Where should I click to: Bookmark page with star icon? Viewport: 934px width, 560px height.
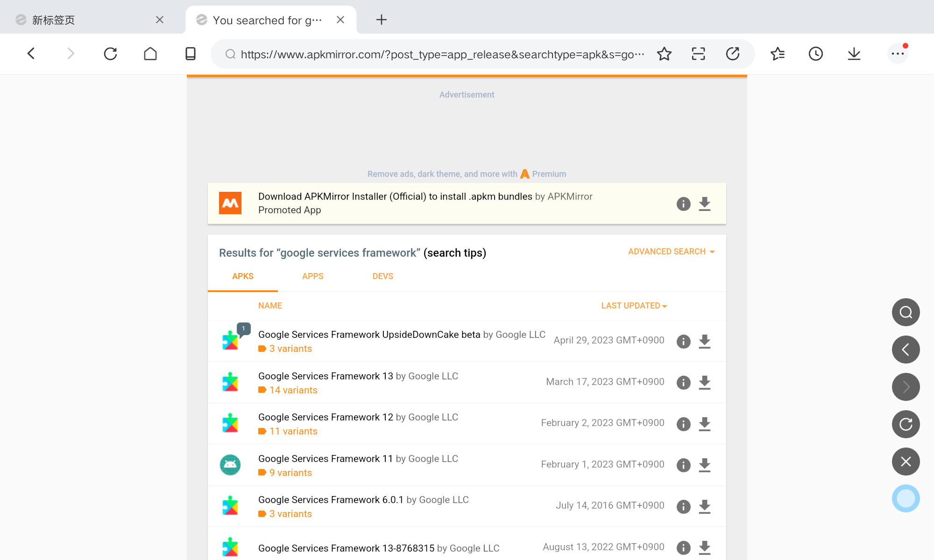[x=664, y=54]
